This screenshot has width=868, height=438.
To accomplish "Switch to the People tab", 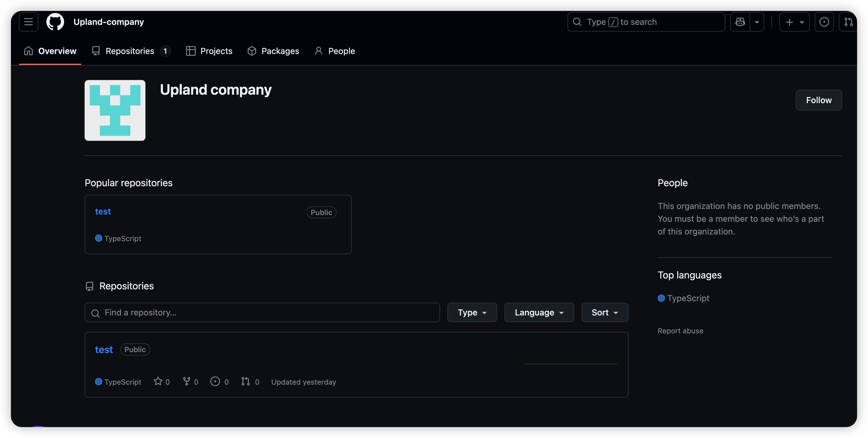I will (x=334, y=51).
